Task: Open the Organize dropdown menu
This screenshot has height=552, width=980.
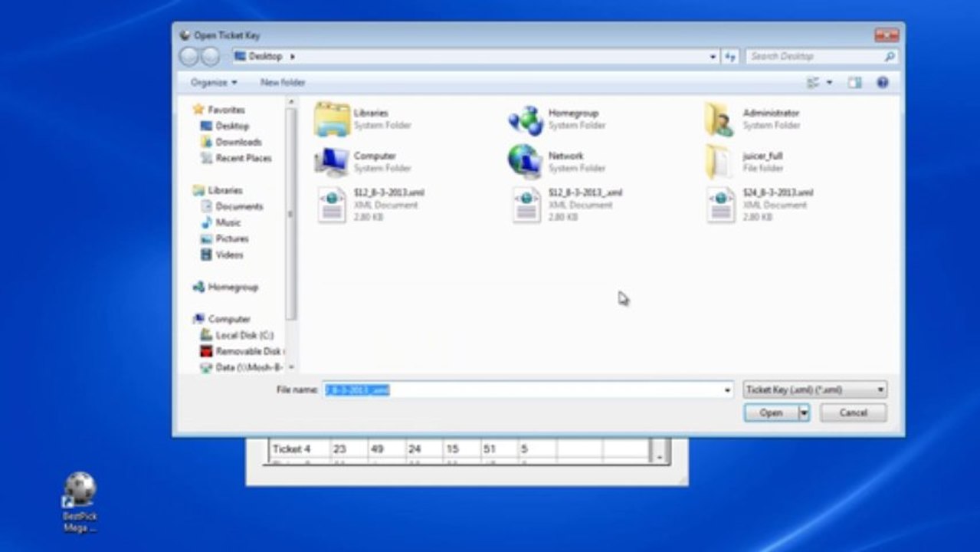Action: [214, 82]
